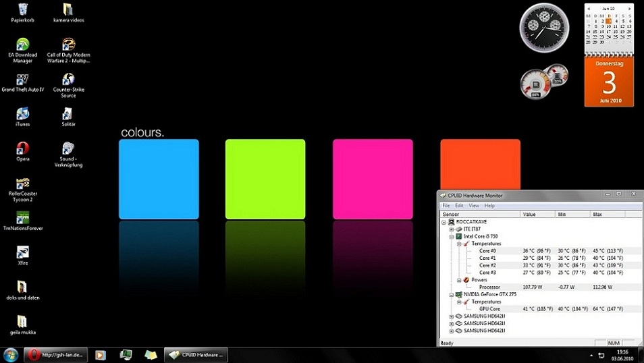
Task: Select the Core #0 temperature row
Action: (x=487, y=251)
